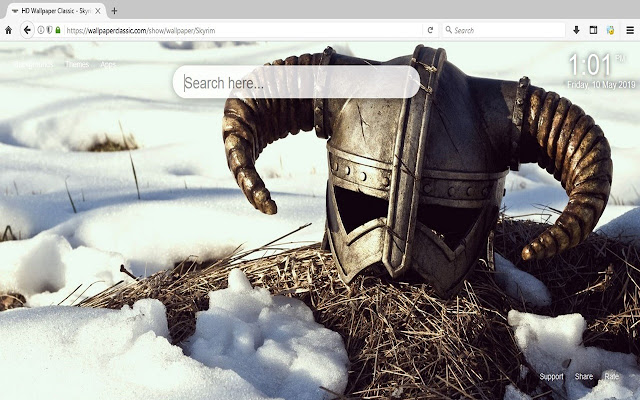640x400 pixels.
Task: Open the site information icon
Action: coord(41,30)
